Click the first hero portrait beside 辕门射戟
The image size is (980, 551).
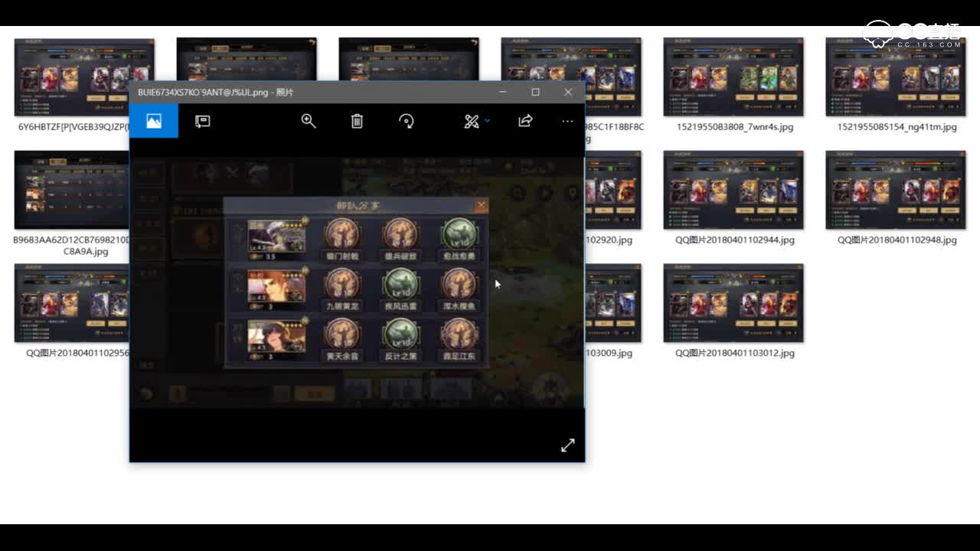pyautogui.click(x=276, y=239)
